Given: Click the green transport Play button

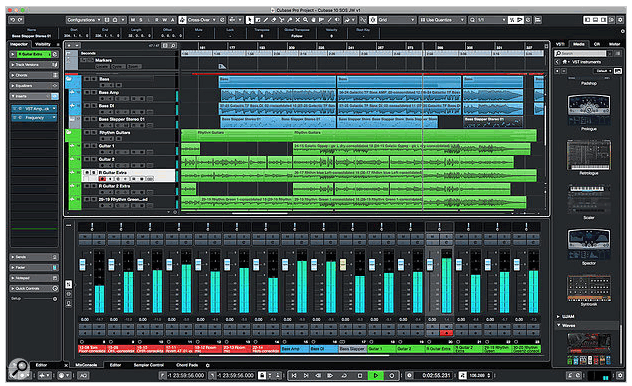Looking at the screenshot, I should (376, 375).
